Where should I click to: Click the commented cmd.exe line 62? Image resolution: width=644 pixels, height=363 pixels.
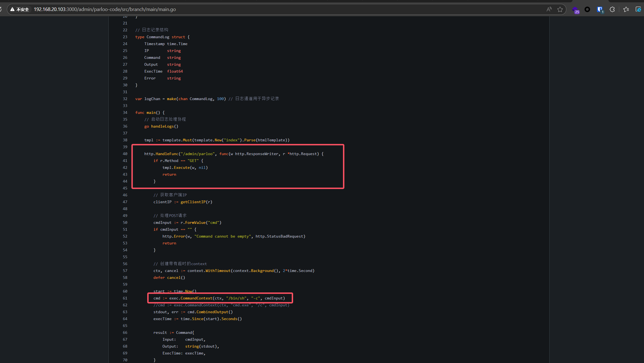(x=221, y=305)
